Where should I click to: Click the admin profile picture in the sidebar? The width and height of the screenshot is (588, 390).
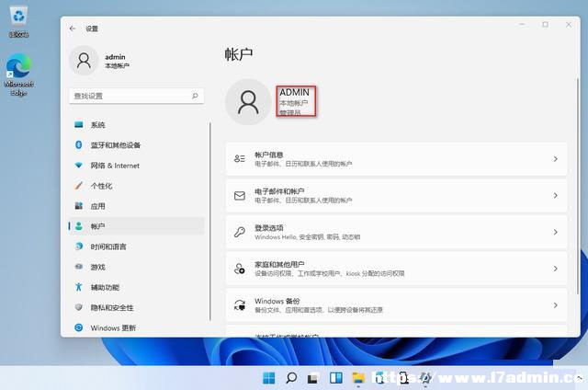(84, 61)
